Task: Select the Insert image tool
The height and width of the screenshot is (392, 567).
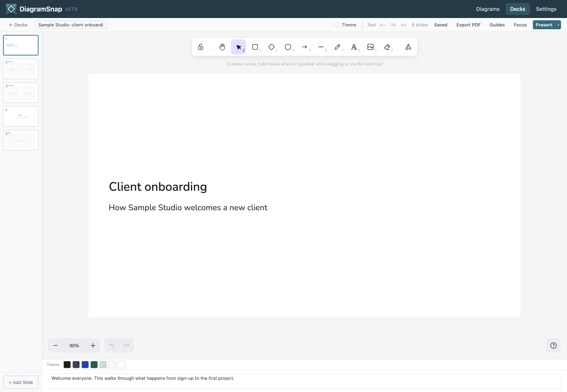Action: [x=370, y=47]
